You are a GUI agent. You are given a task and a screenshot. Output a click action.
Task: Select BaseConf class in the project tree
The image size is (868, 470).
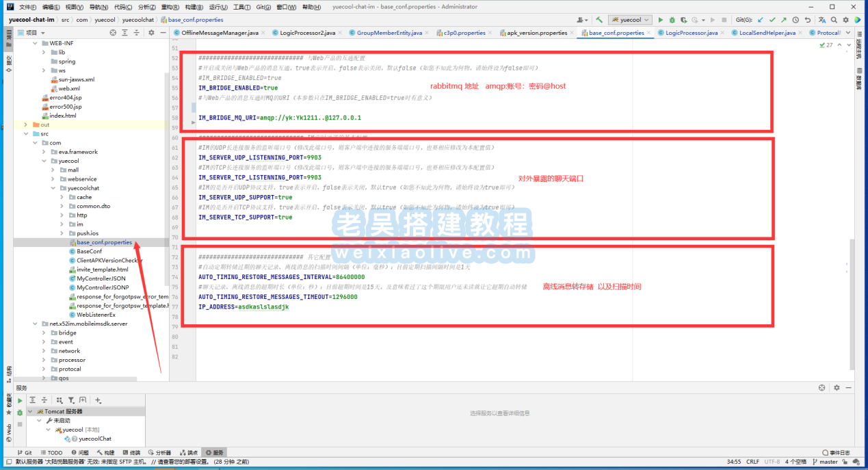pyautogui.click(x=89, y=251)
